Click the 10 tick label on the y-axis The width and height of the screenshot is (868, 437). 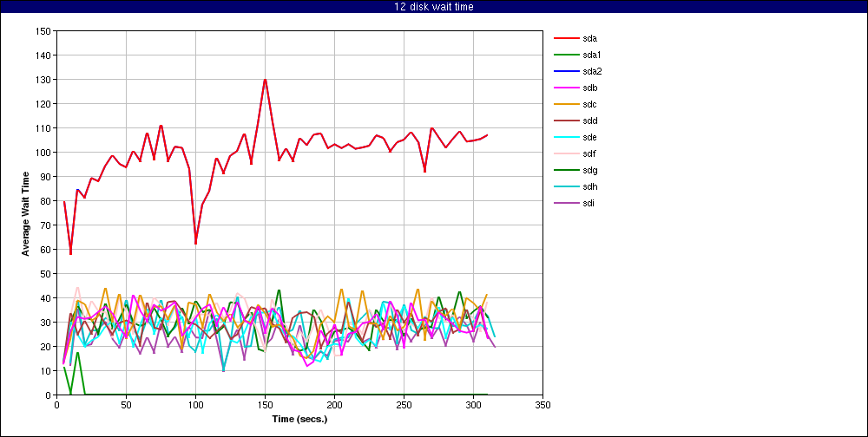(45, 370)
